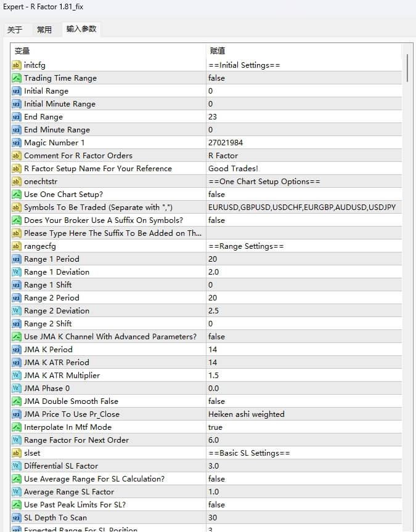Select the Range 2 Shift row label
This screenshot has width=416, height=532.
(48, 324)
